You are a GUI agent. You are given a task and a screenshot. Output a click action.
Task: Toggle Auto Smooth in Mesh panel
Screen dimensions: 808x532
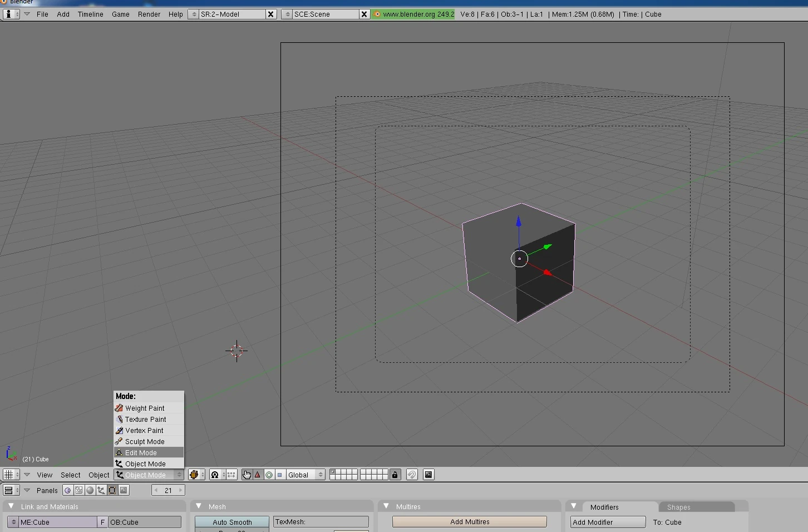[x=232, y=522]
